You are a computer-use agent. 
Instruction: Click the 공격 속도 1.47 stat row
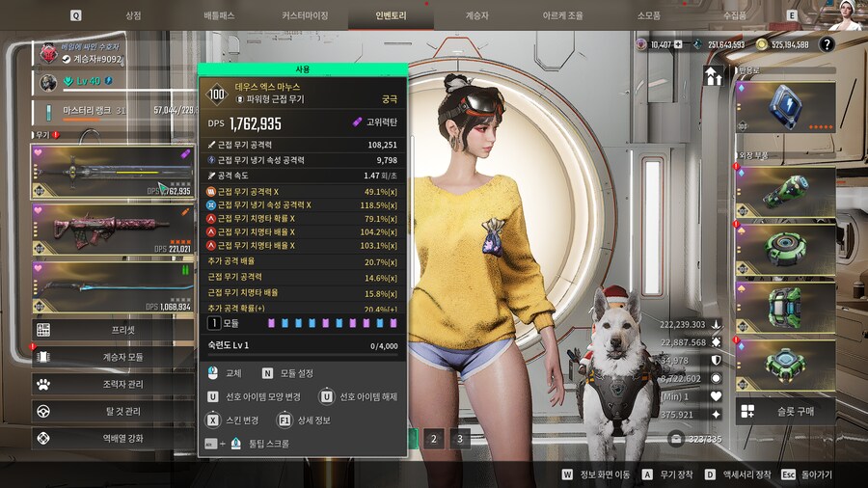(303, 176)
